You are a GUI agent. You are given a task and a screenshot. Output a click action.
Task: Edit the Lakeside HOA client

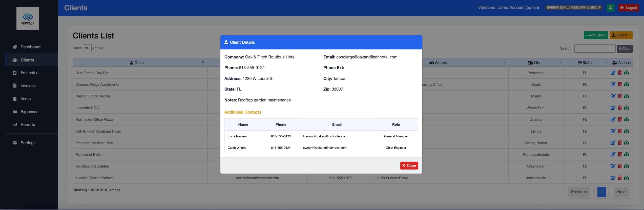point(613,108)
